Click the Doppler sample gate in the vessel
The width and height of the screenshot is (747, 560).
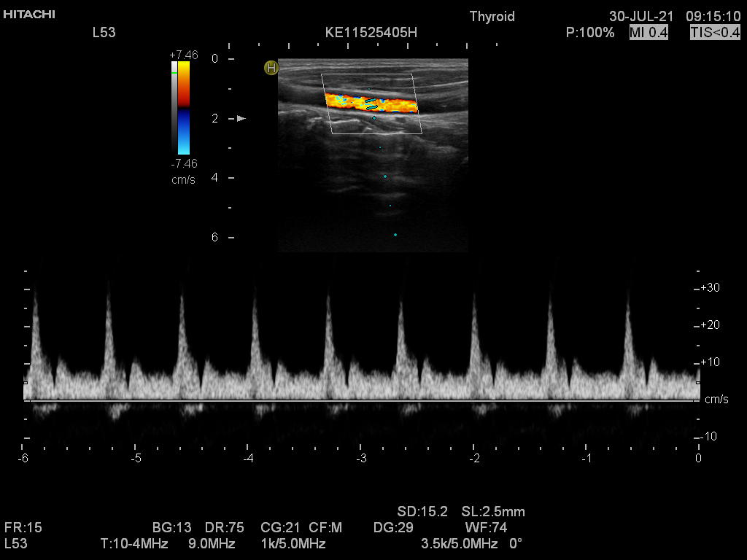pyautogui.click(x=371, y=104)
